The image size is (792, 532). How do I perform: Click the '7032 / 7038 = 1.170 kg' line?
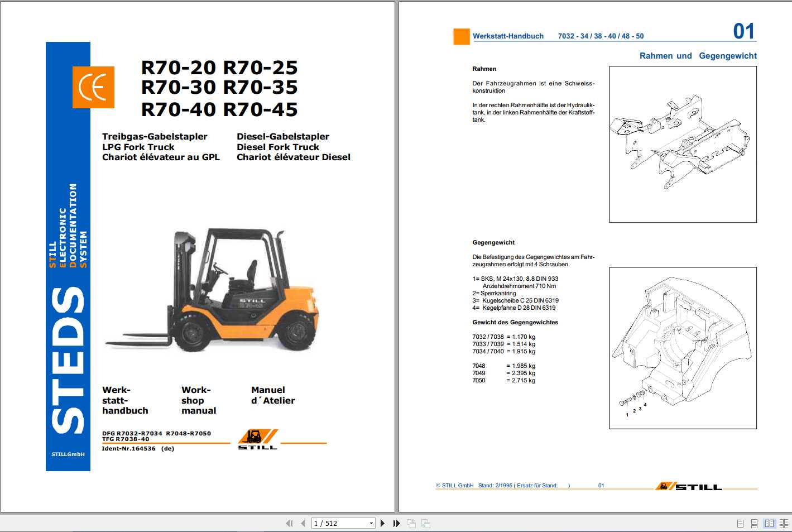point(503,337)
